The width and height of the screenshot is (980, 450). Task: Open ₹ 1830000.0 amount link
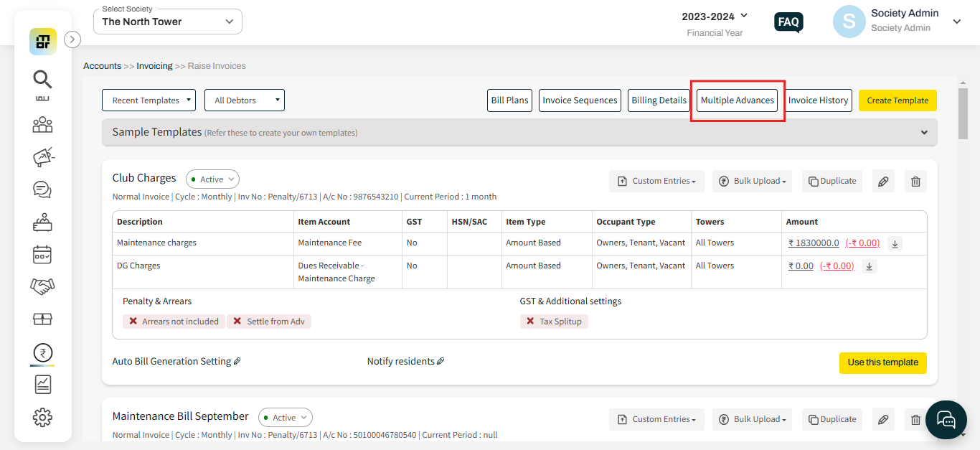813,243
